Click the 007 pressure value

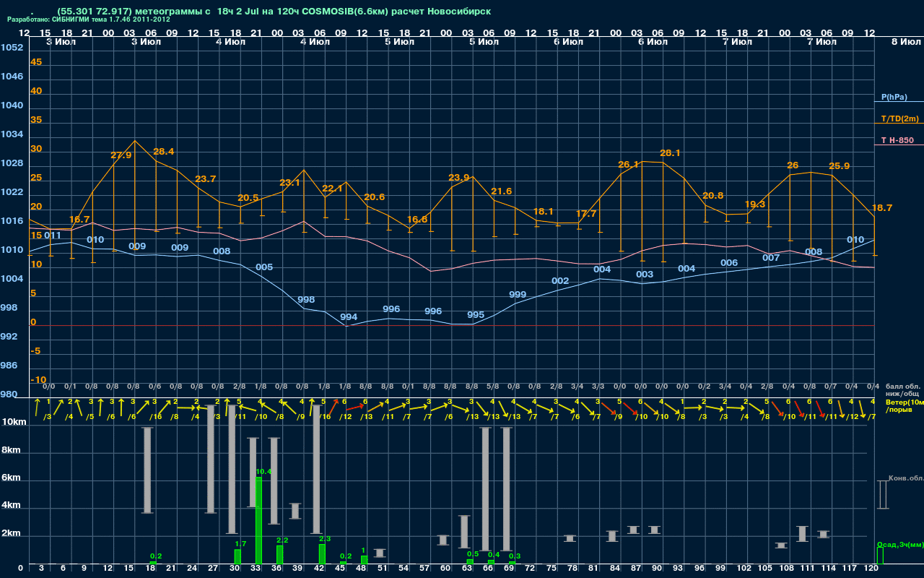click(x=771, y=258)
